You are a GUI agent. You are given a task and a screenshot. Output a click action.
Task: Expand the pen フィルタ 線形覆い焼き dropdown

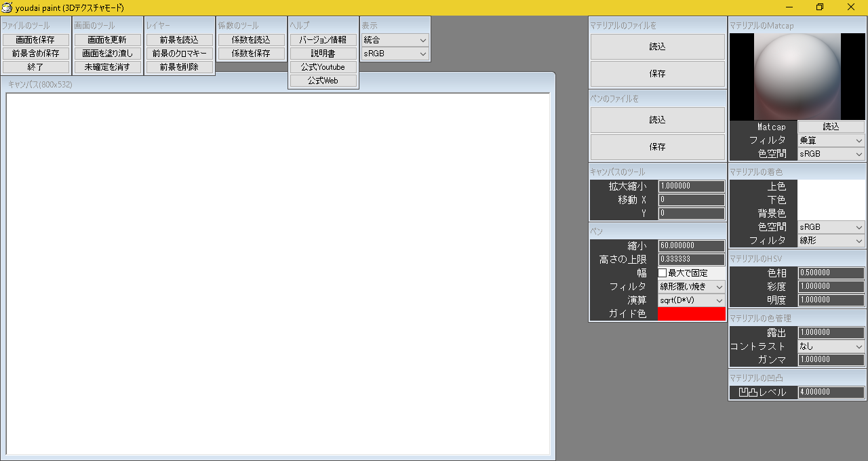(x=691, y=287)
